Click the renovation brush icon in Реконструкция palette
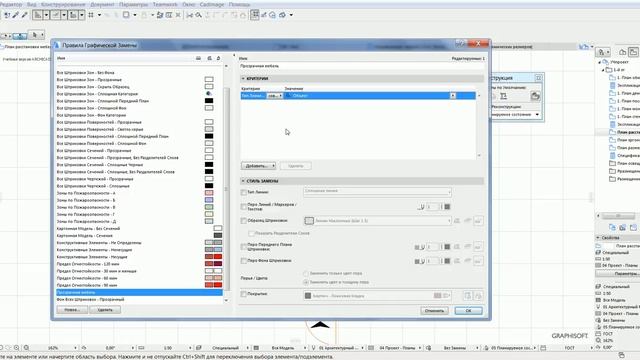 [x=535, y=96]
